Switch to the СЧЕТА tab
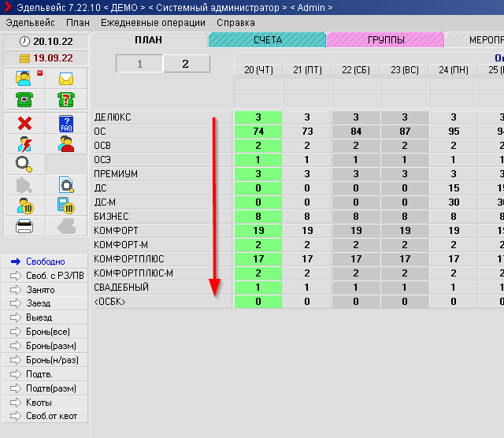The width and height of the screenshot is (504, 438). pyautogui.click(x=267, y=40)
